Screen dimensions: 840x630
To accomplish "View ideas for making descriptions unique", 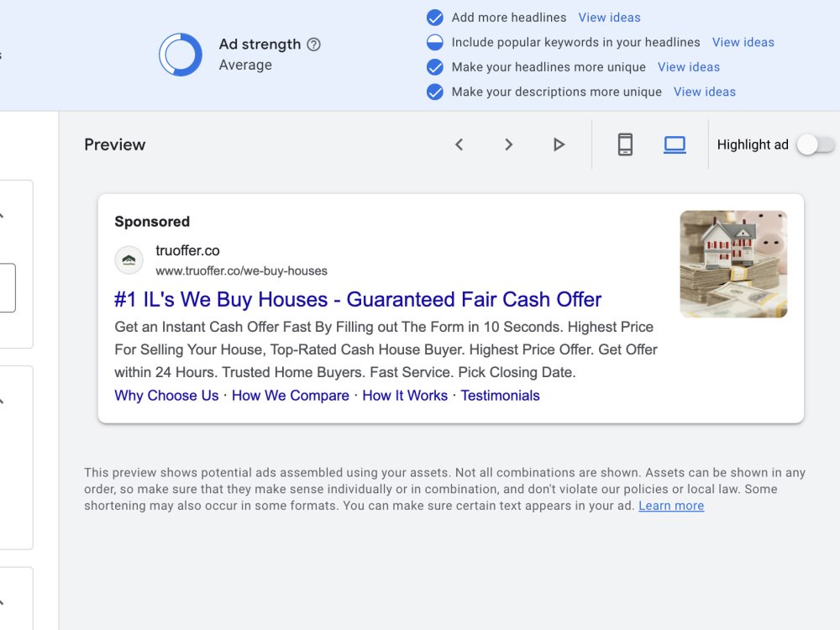I will coord(705,92).
